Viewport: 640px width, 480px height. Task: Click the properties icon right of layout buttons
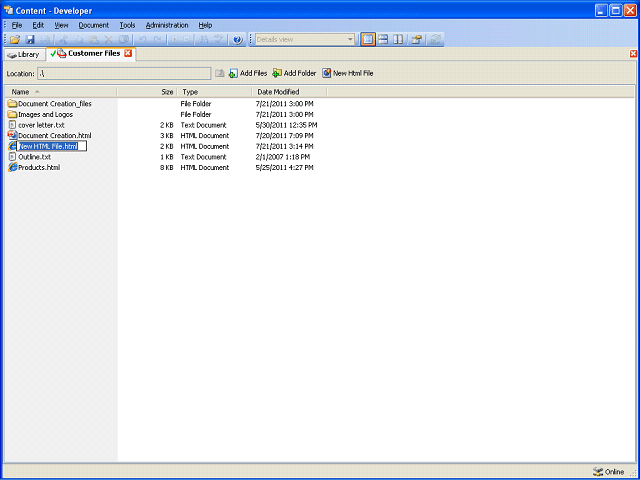(x=416, y=40)
